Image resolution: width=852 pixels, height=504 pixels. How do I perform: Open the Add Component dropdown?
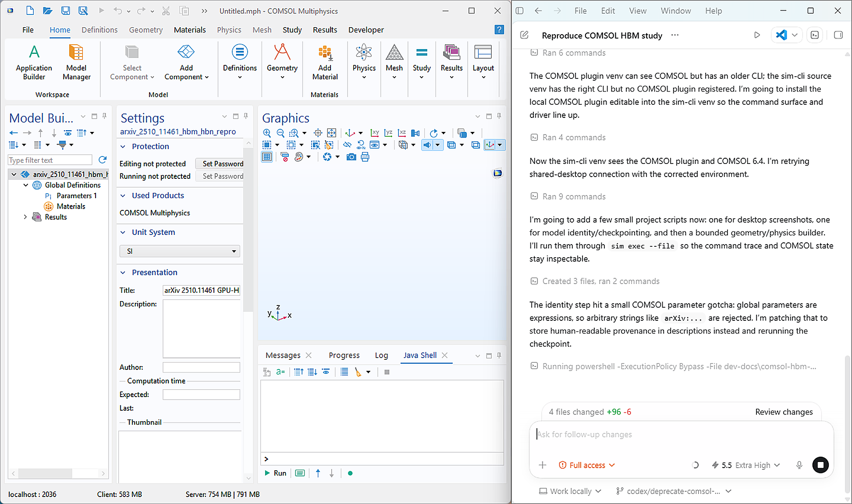[x=186, y=62]
